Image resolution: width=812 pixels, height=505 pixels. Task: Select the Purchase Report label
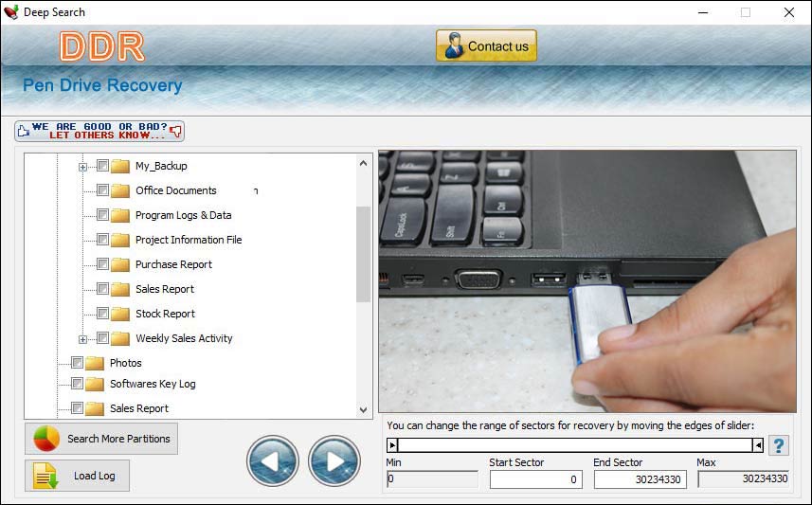(173, 264)
